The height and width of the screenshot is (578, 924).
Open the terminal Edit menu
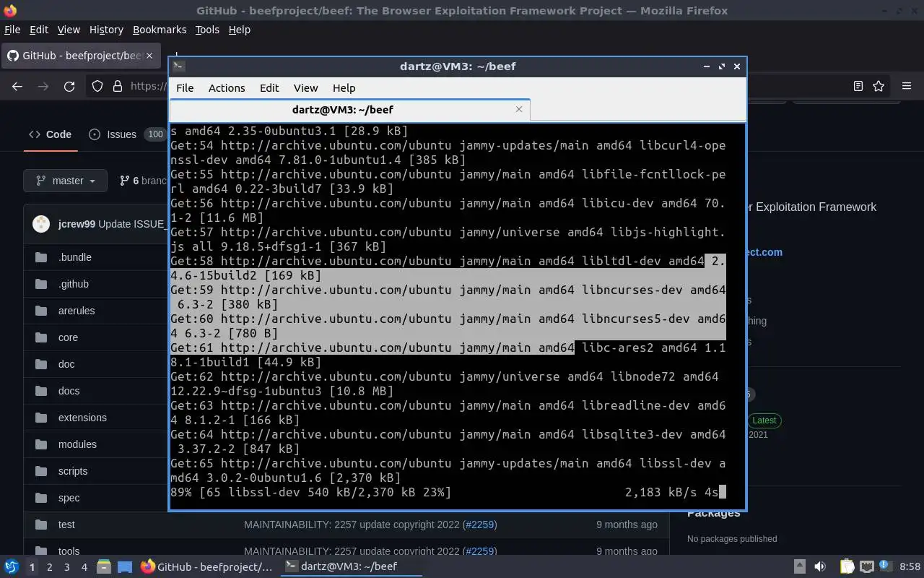click(269, 87)
